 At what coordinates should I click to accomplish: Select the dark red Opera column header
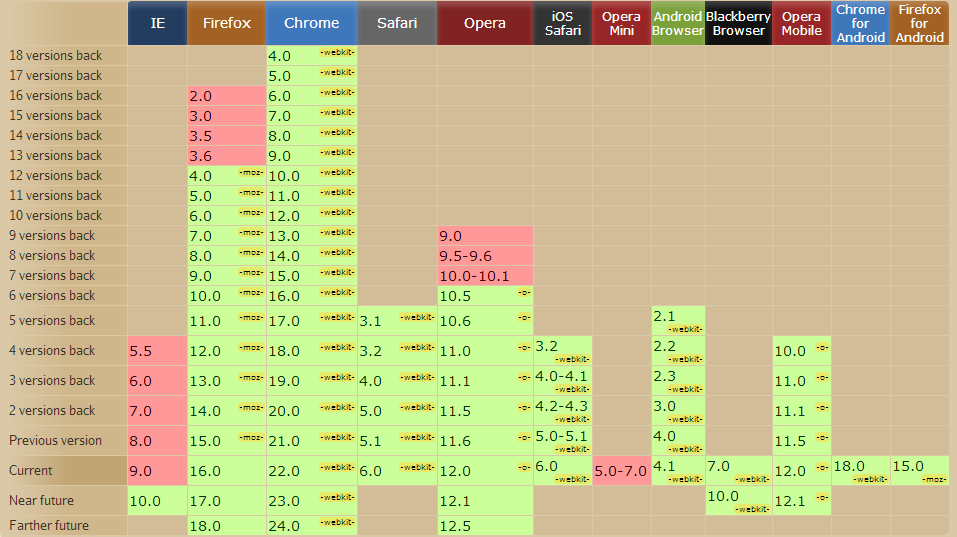click(485, 23)
